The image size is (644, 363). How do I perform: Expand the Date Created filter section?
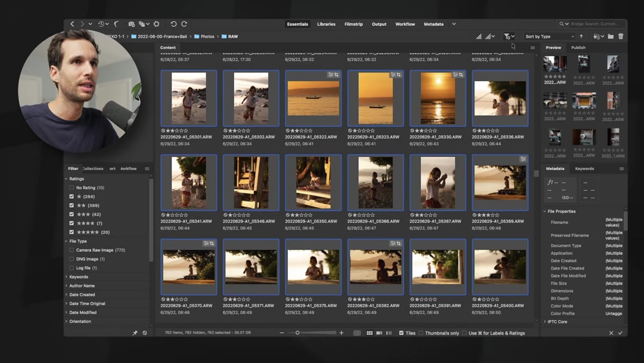(67, 295)
